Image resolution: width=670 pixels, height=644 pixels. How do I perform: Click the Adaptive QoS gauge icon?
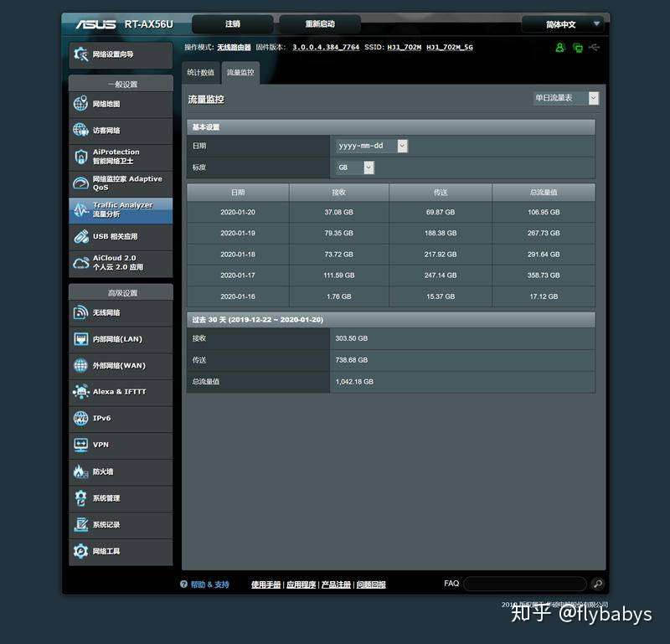pos(80,183)
